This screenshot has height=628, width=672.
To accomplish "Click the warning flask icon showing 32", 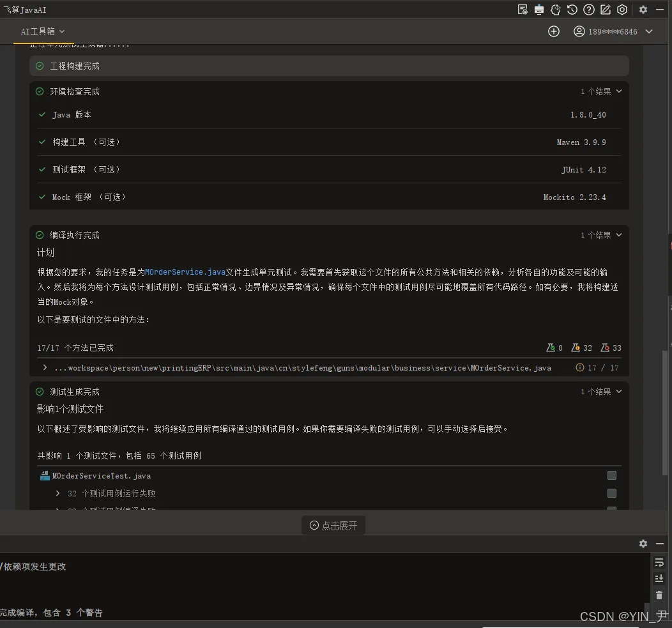I will click(575, 348).
